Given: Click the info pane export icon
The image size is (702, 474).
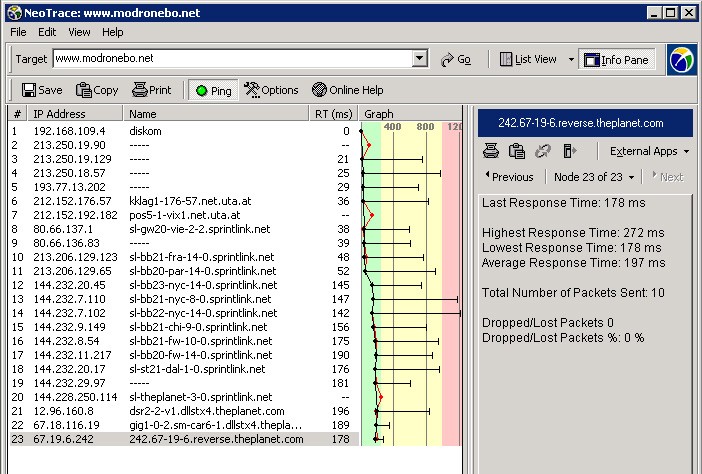Looking at the screenshot, I should pyautogui.click(x=569, y=151).
